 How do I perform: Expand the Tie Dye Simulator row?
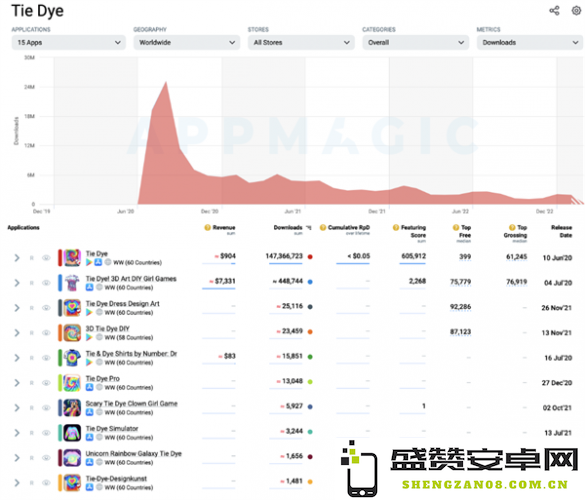[x=17, y=433]
